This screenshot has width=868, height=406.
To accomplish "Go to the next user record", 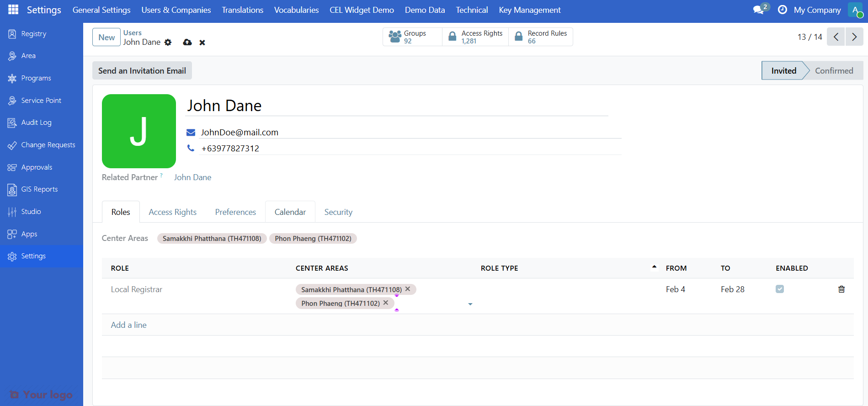I will pos(854,37).
